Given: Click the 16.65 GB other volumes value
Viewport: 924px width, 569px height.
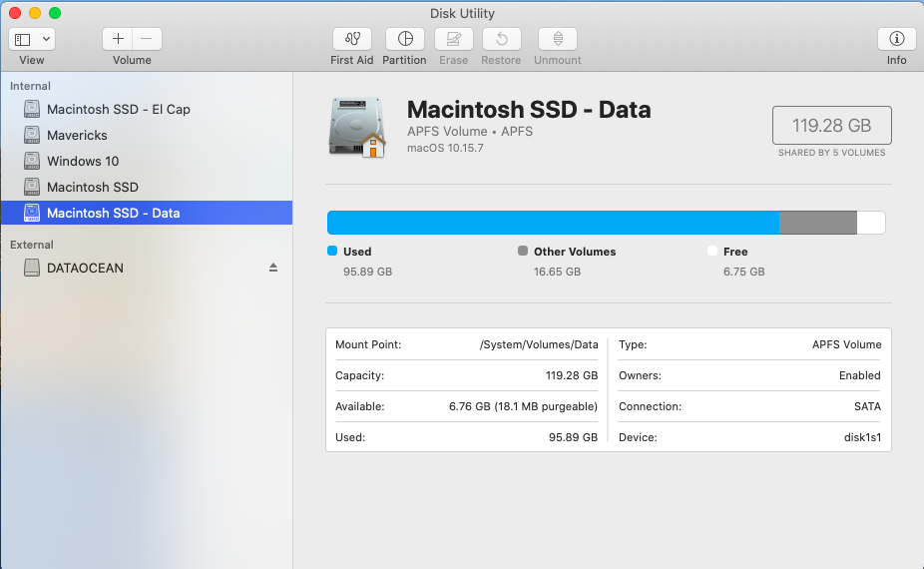Looking at the screenshot, I should point(557,272).
